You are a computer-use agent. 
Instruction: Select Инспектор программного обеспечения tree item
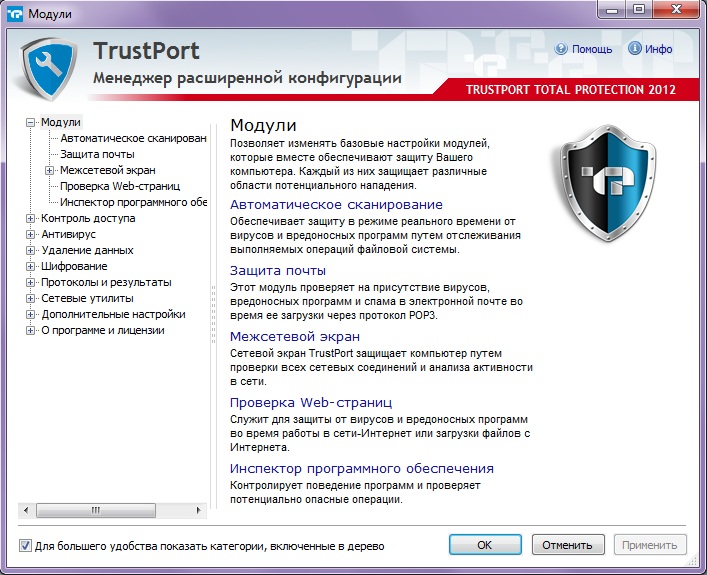point(133,202)
